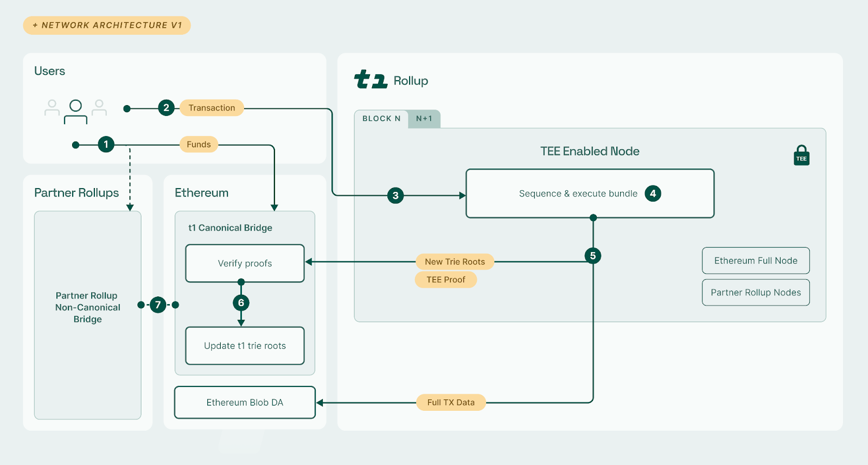
Task: Select step number 5 circle marker
Action: pyautogui.click(x=593, y=256)
